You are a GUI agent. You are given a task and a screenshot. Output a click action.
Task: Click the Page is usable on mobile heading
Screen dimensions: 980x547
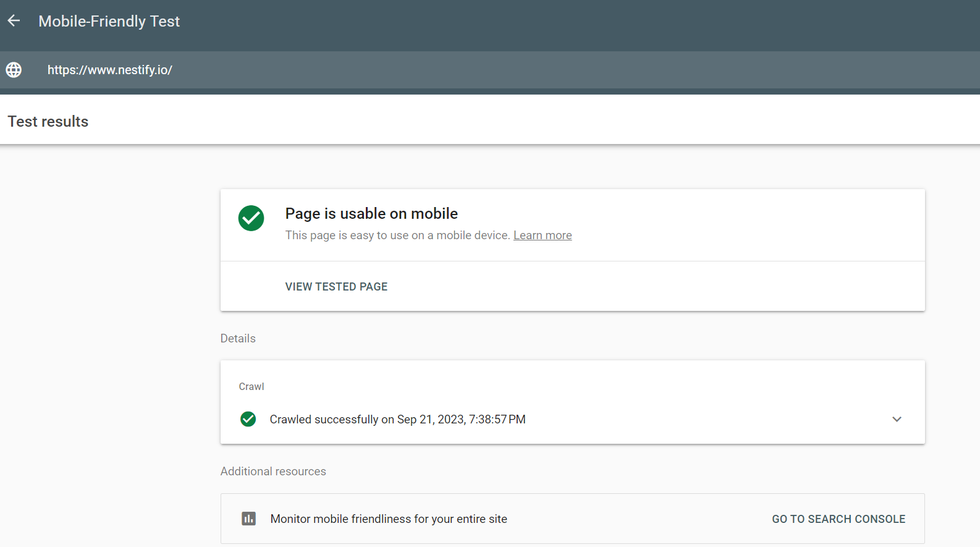point(371,214)
